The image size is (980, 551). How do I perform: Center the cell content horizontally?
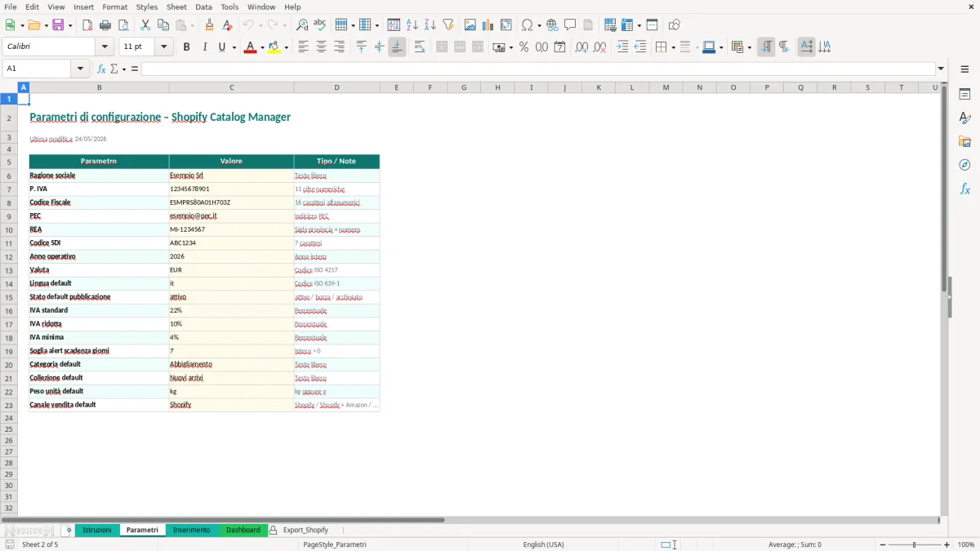tap(321, 47)
